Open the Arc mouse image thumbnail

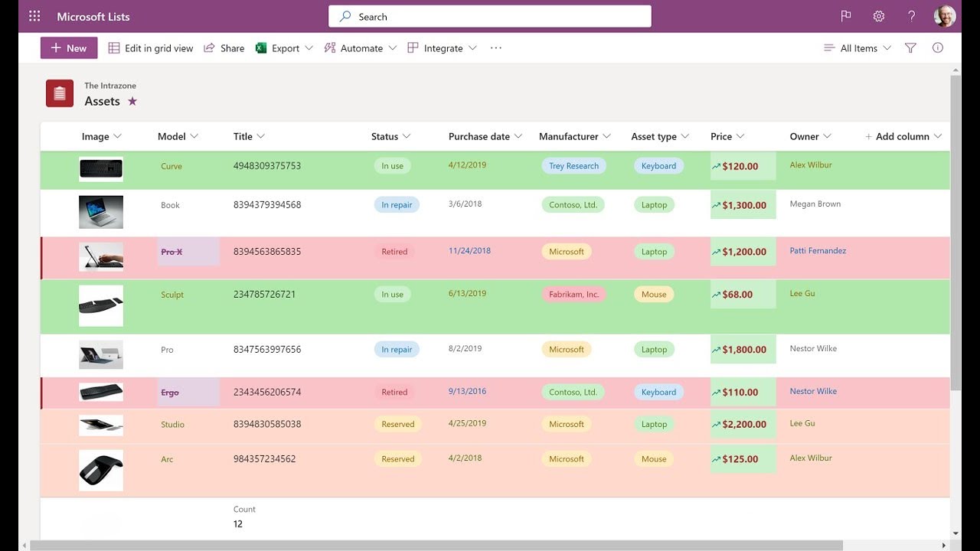tap(101, 471)
